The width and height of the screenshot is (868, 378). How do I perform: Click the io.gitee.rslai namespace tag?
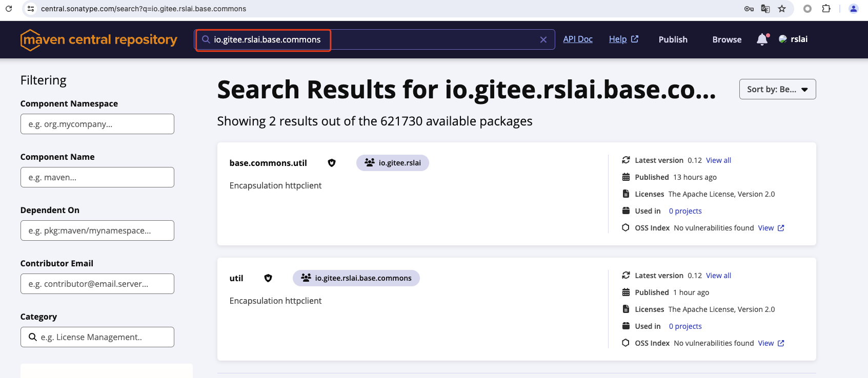[393, 163]
